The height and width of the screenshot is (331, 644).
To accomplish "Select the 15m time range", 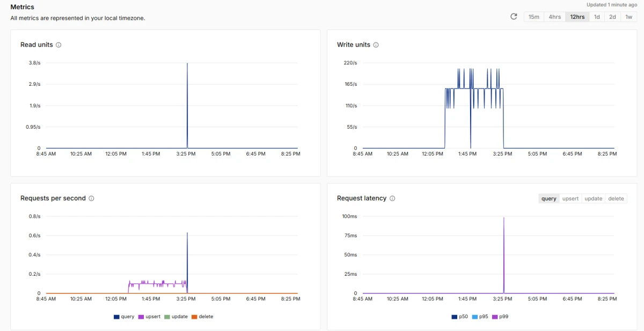I will [x=534, y=17].
